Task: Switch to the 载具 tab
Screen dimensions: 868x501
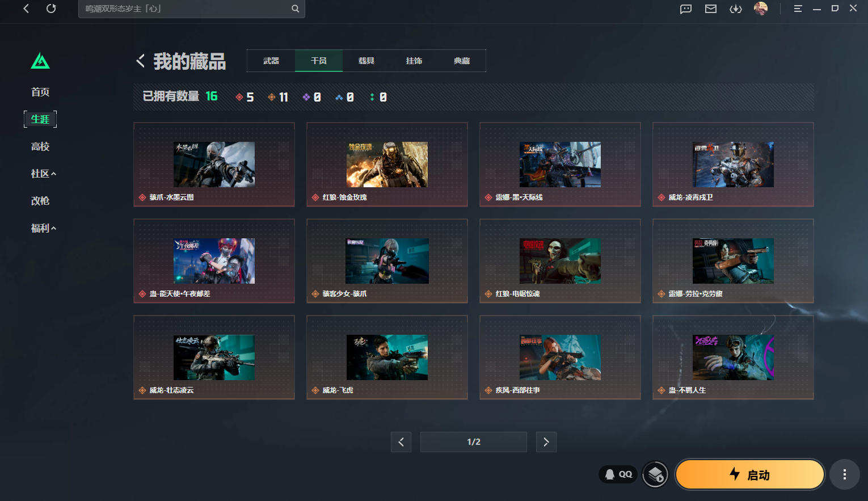Action: 366,61
